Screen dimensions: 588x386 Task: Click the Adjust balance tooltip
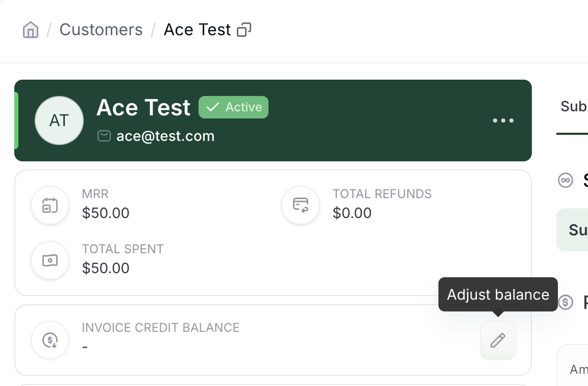[x=498, y=295]
